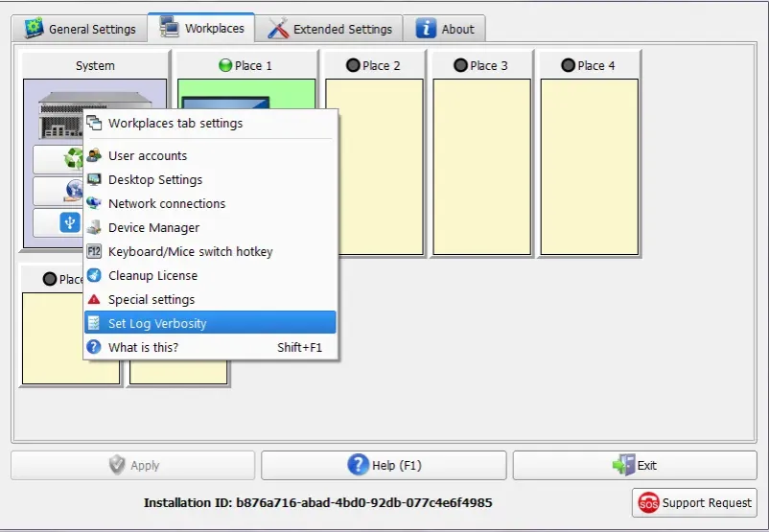Toggle the Place 2 status indicator
Viewport: 769px width, 532px height.
click(x=353, y=66)
